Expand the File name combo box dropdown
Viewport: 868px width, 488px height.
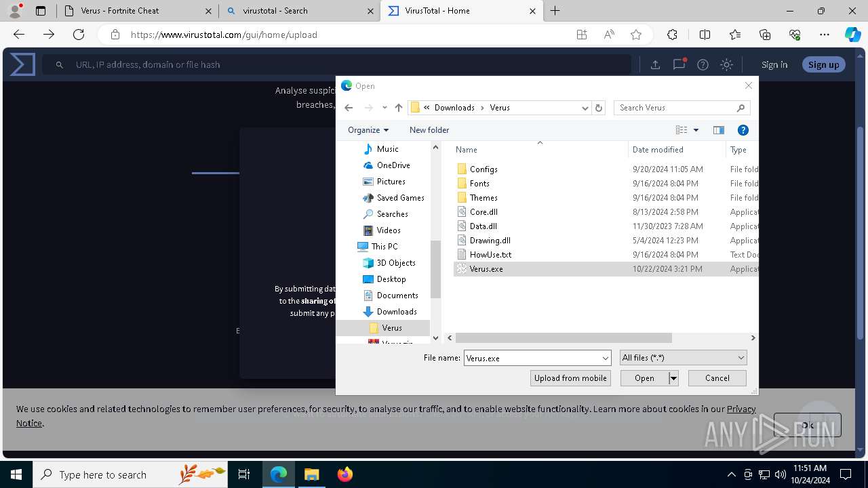(x=606, y=358)
